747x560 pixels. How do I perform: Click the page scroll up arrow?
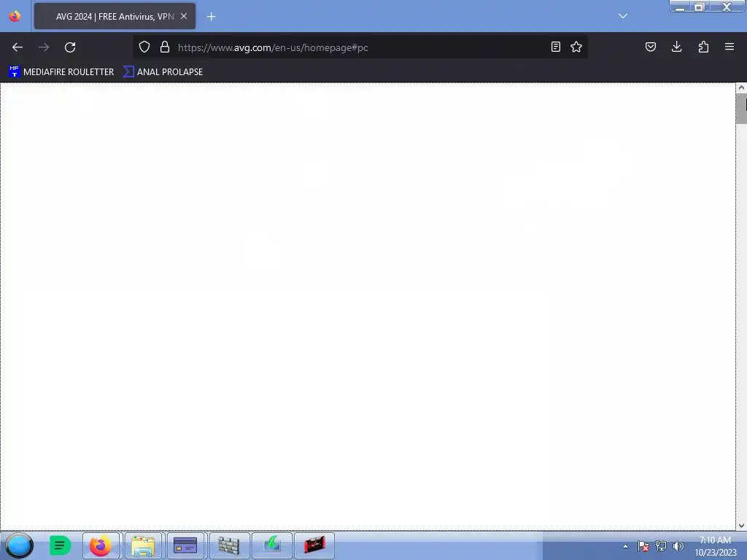coord(741,87)
